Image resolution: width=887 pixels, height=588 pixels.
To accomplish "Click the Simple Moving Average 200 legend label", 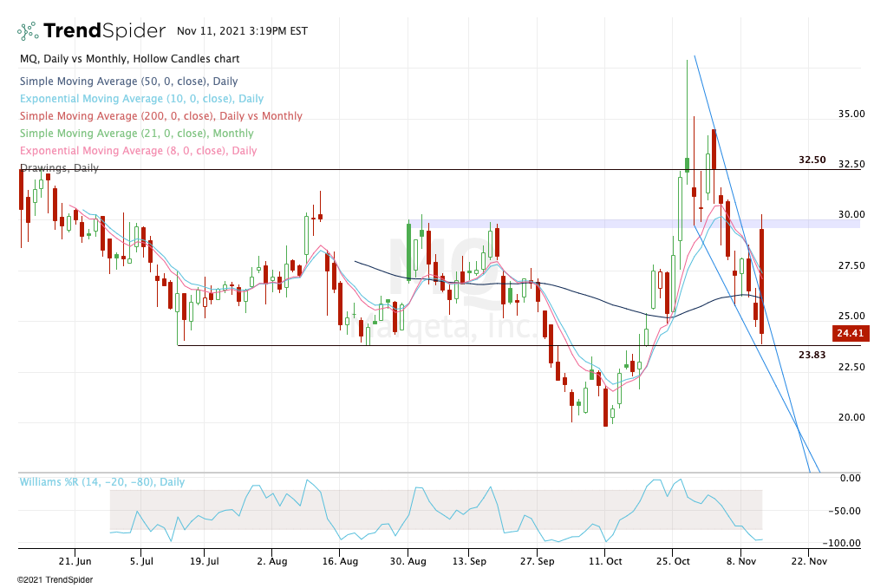I will pos(160,116).
